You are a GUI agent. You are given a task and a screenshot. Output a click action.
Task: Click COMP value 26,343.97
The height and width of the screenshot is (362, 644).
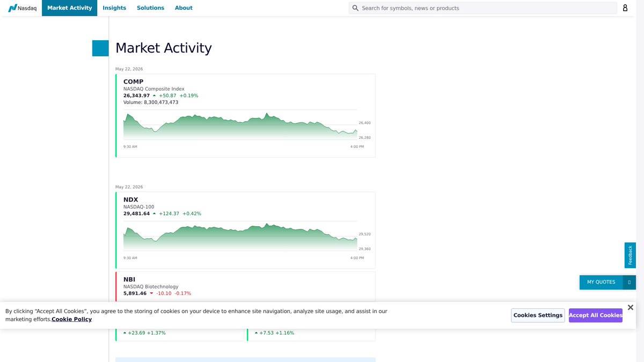(x=136, y=95)
